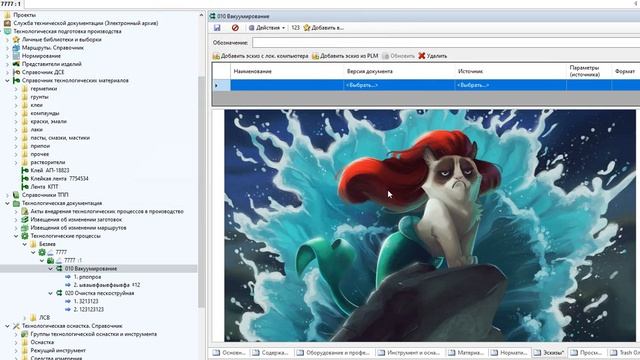Image resolution: width=640 pixels, height=360 pixels.
Task: Select the Проекты folder icon
Action: click(7, 15)
